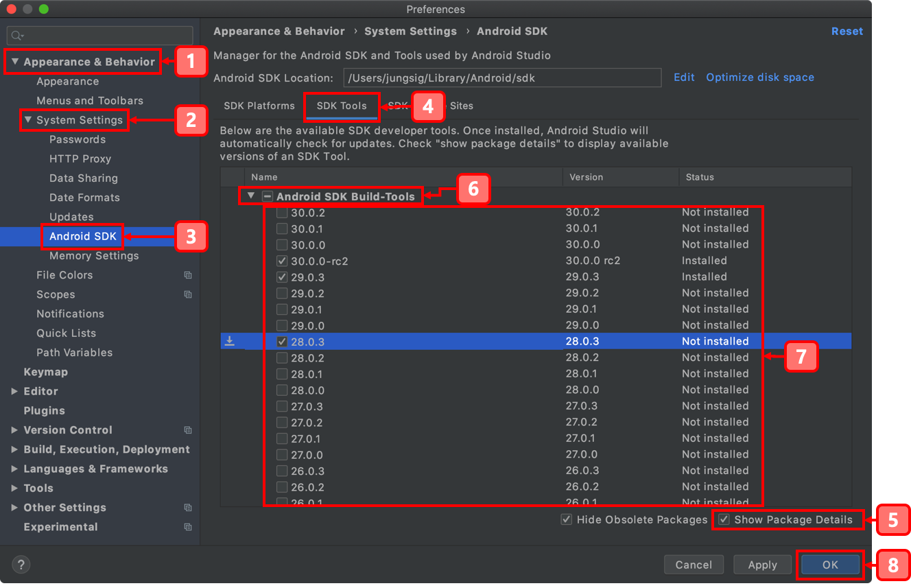This screenshot has width=911, height=588.
Task: Select the Date Formats item
Action: pos(84,198)
